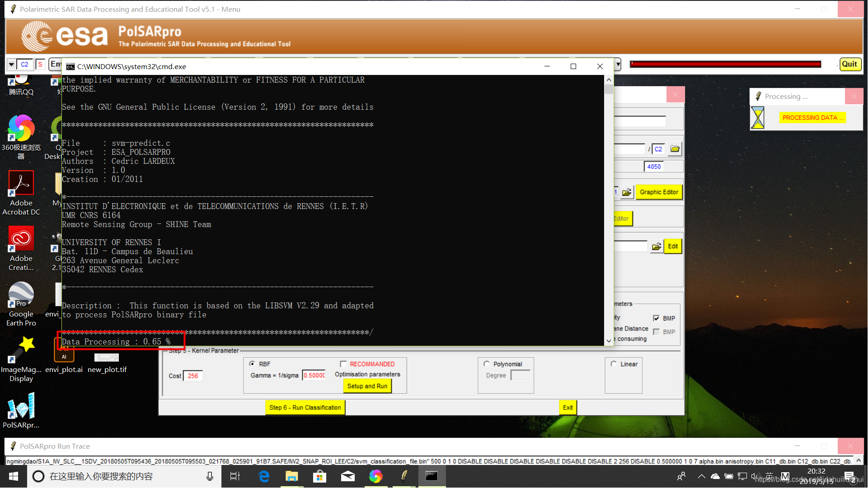Open Step 6 Run Classification panel

(305, 407)
